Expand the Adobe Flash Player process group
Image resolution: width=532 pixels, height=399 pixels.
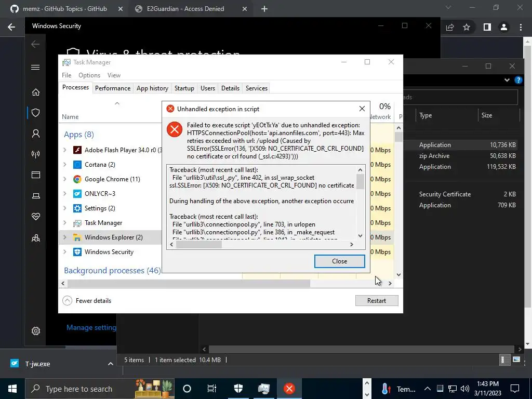point(65,150)
